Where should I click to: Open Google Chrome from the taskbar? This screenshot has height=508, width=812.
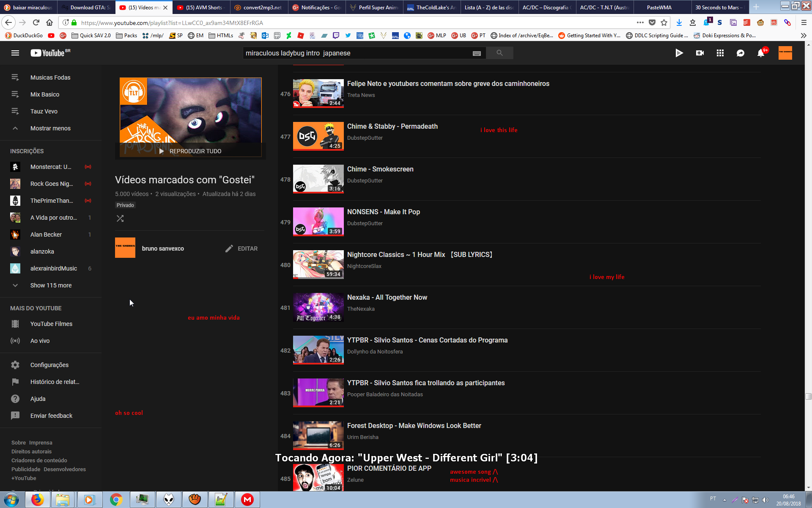click(115, 500)
